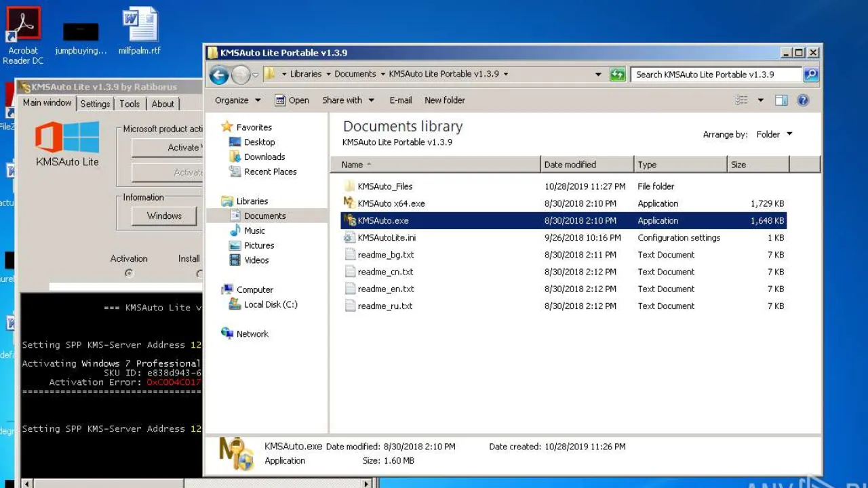Click the folder icon in the address bar

[269, 74]
